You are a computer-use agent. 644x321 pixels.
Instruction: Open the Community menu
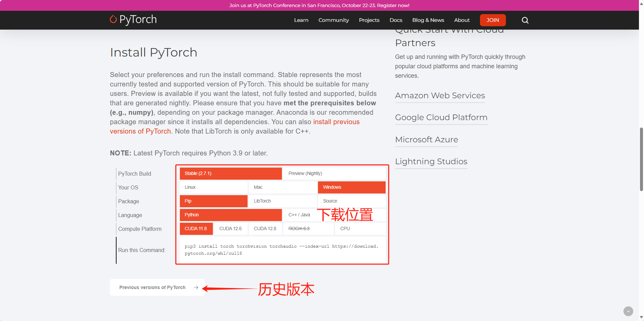coord(334,20)
